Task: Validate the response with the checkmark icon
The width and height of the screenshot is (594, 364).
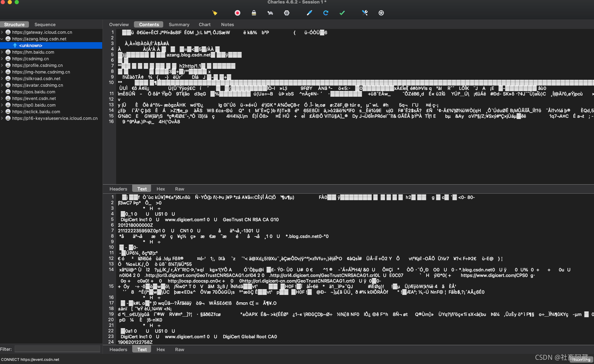Action: point(342,13)
